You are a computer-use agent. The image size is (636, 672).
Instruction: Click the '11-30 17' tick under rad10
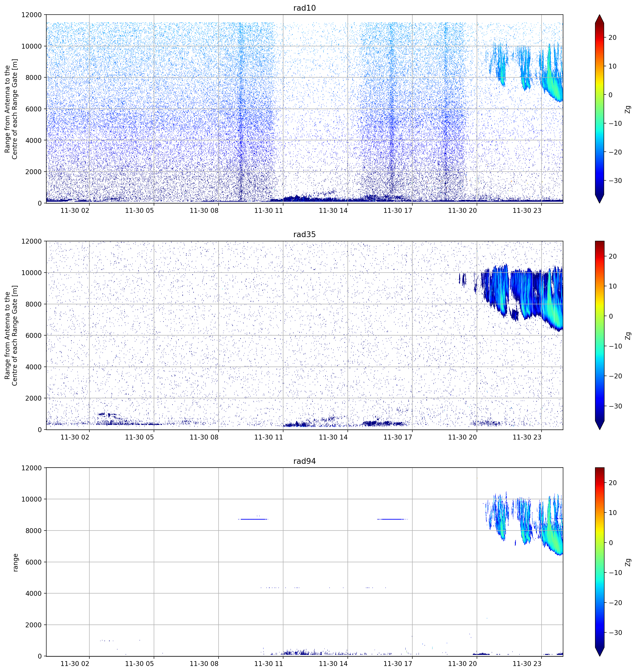398,210
